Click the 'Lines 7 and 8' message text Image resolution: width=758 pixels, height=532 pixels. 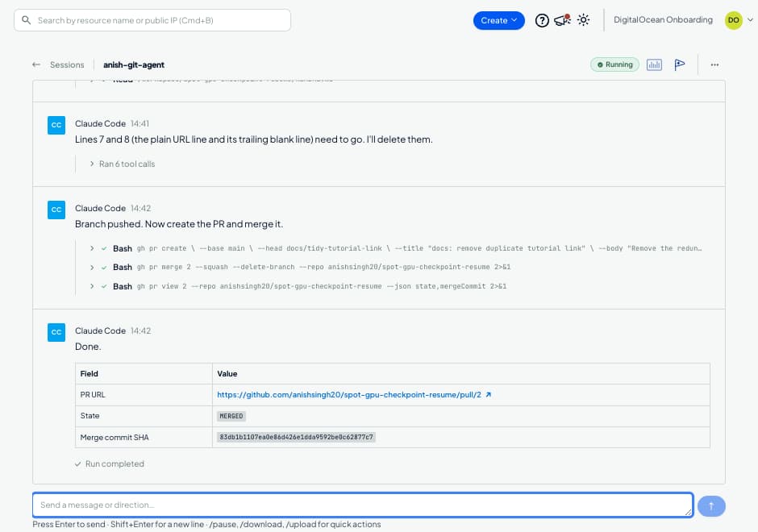254,139
